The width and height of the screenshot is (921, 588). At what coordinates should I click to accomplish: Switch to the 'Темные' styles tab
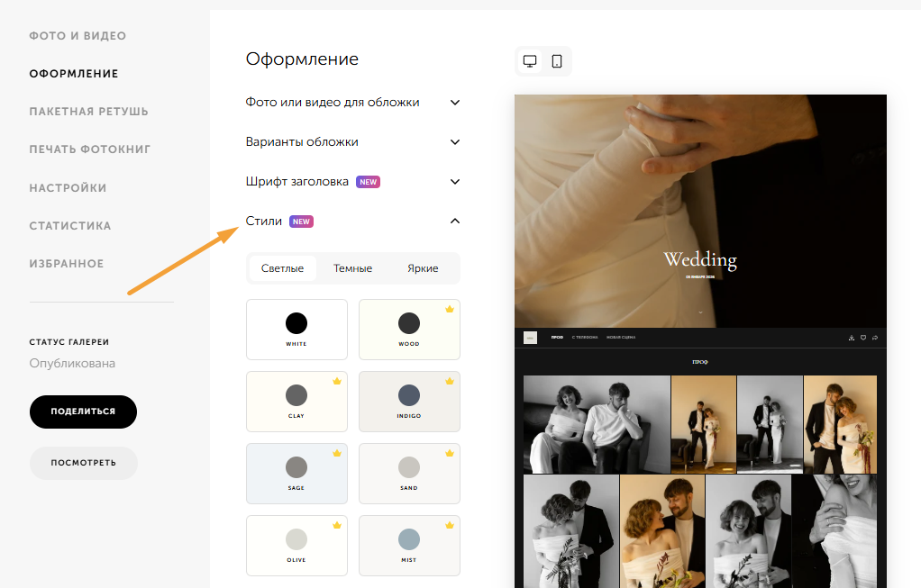[x=352, y=268]
